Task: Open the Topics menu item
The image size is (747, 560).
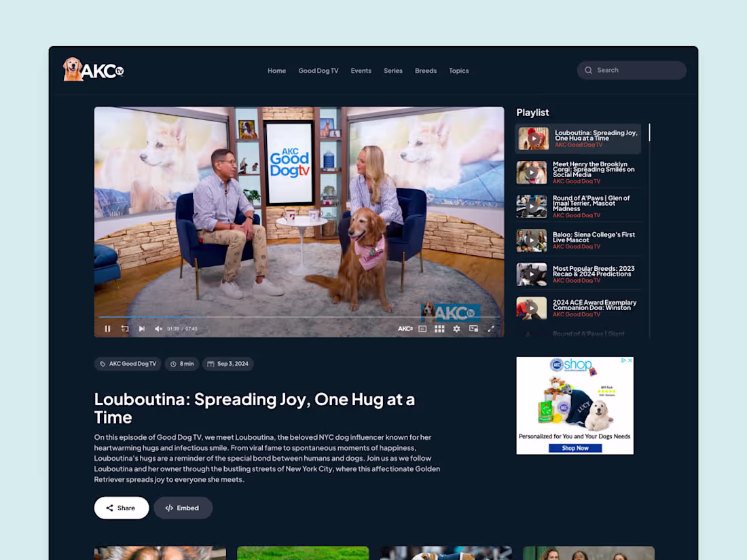Action: pyautogui.click(x=458, y=71)
